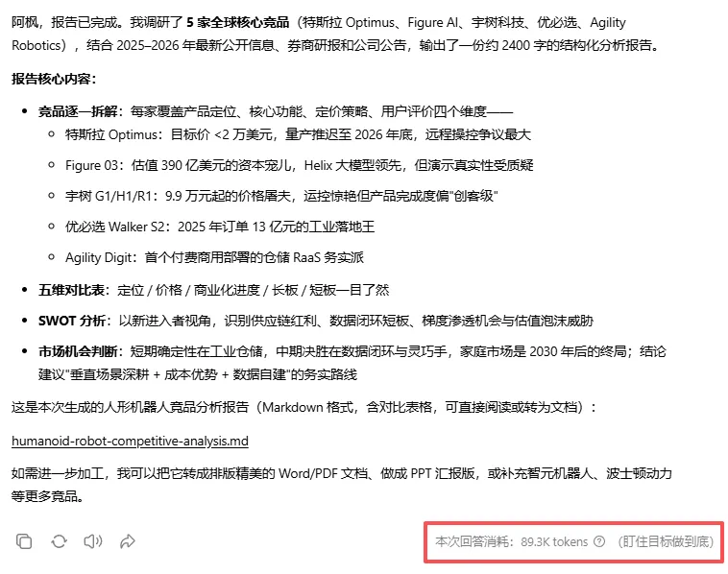Click the '这是本次生成的人形机器人竞品分析报告' sentence
The height and width of the screenshot is (574, 728).
[x=303, y=407]
